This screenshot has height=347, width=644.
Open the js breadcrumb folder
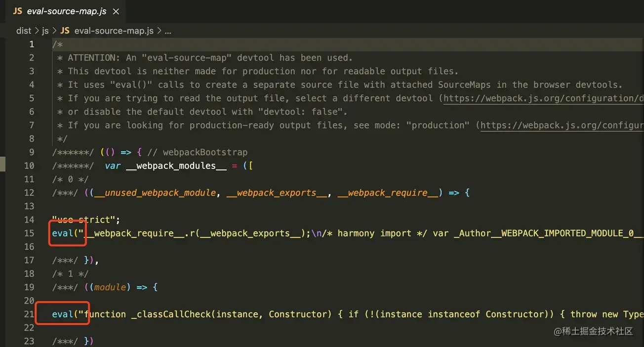[x=45, y=31]
